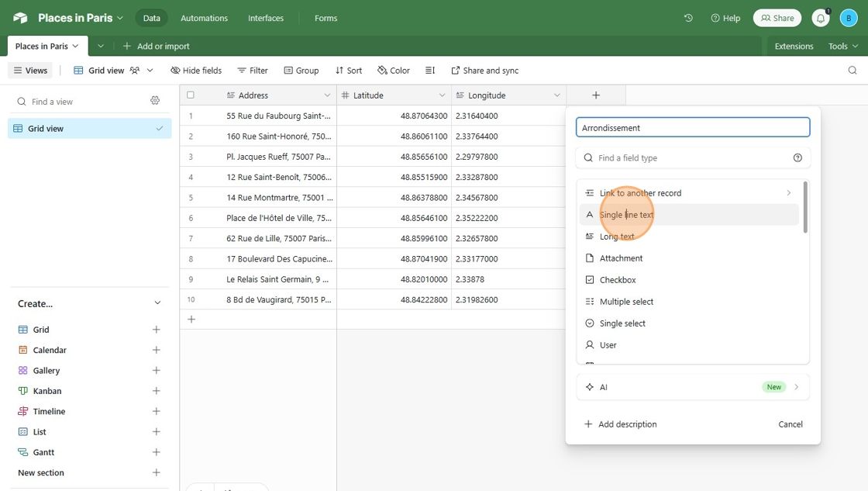The height and width of the screenshot is (491, 868).
Task: Expand the Latitude column dropdown
Action: click(442, 95)
